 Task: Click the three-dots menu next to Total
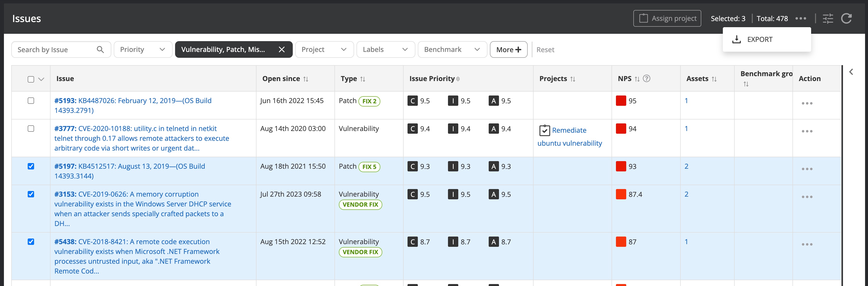[x=801, y=19]
